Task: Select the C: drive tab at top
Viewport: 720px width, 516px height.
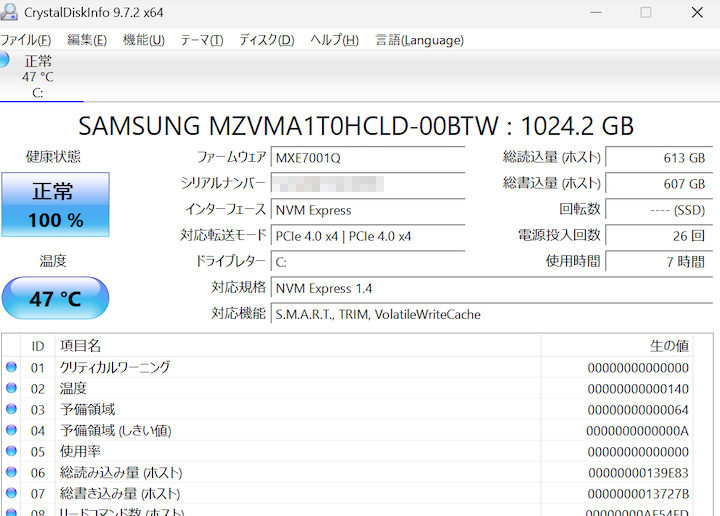Action: coord(37,77)
